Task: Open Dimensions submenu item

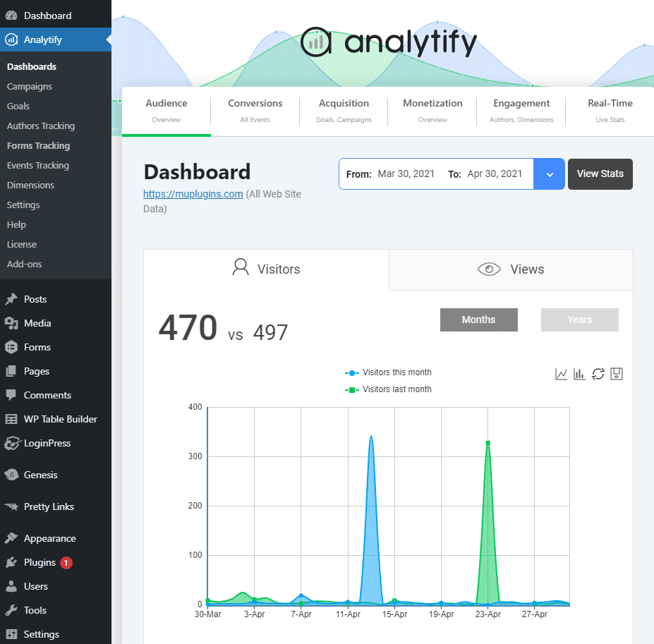Action: pos(30,186)
